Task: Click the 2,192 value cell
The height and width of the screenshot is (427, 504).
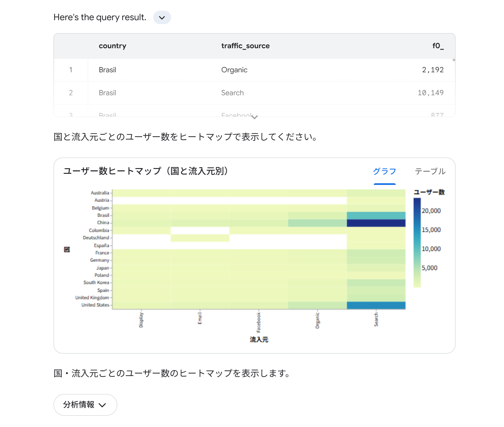Action: pos(433,70)
